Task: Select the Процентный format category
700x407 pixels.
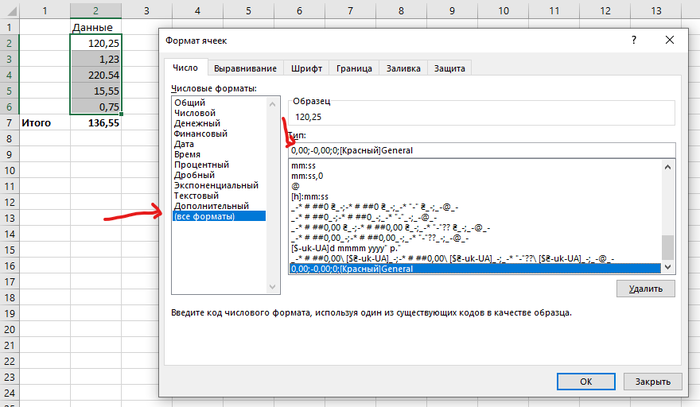Action: click(x=201, y=165)
